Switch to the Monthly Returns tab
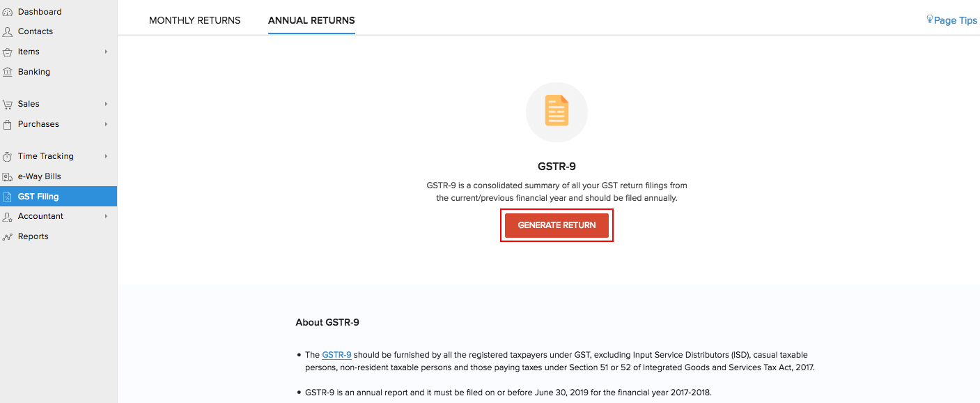 tap(194, 20)
